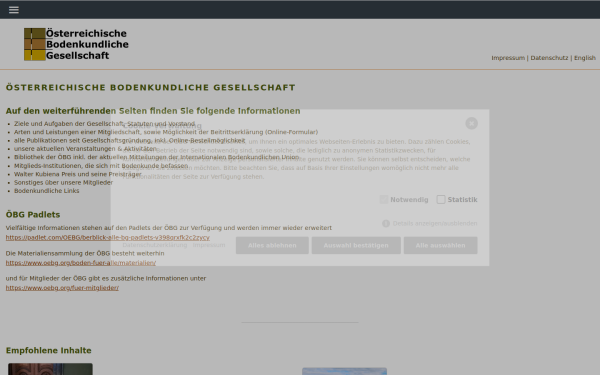600x375 pixels.
Task: Click the info icon beside Details anzeigen/ausblenden
Action: click(x=386, y=223)
